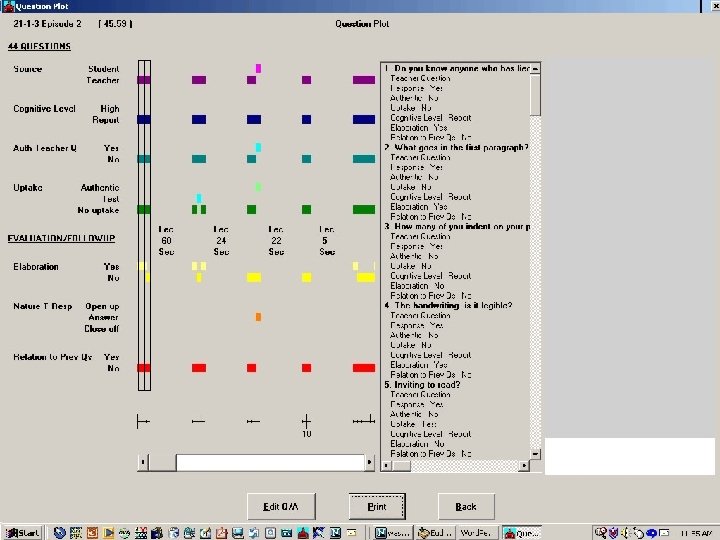This screenshot has width=720, height=540.
Task: Click the cyan Test uptake marker
Action: [199, 198]
